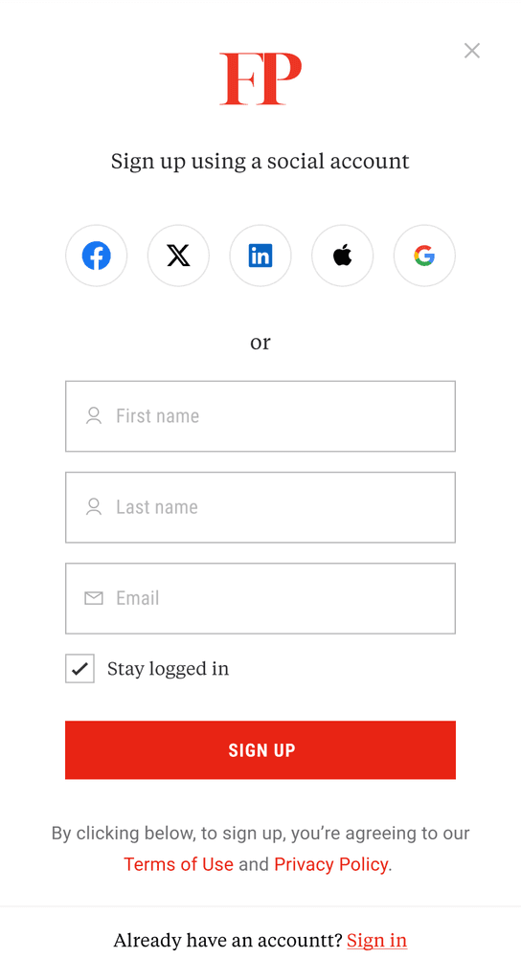This screenshot has height=980, width=521.
Task: Open the Terms of Use link
Action: (178, 864)
